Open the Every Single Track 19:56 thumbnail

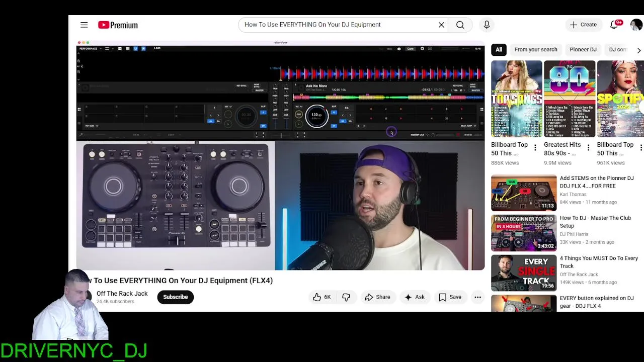coord(524,273)
